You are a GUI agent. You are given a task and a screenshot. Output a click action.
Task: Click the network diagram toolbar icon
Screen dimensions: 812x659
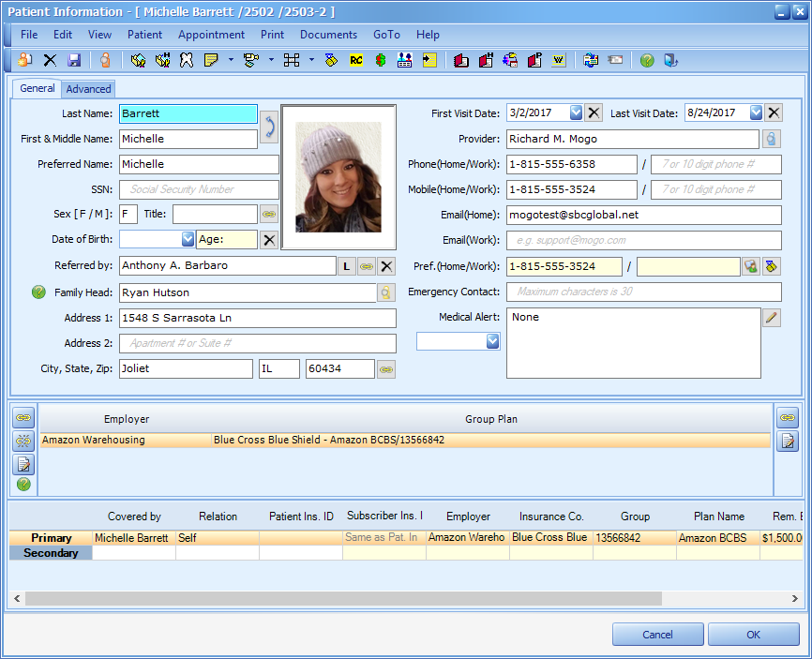[292, 61]
